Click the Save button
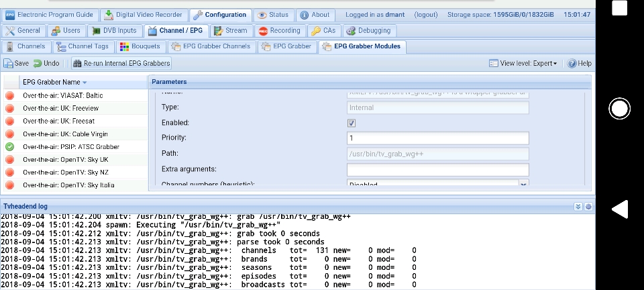This screenshot has height=290, width=644. click(16, 63)
